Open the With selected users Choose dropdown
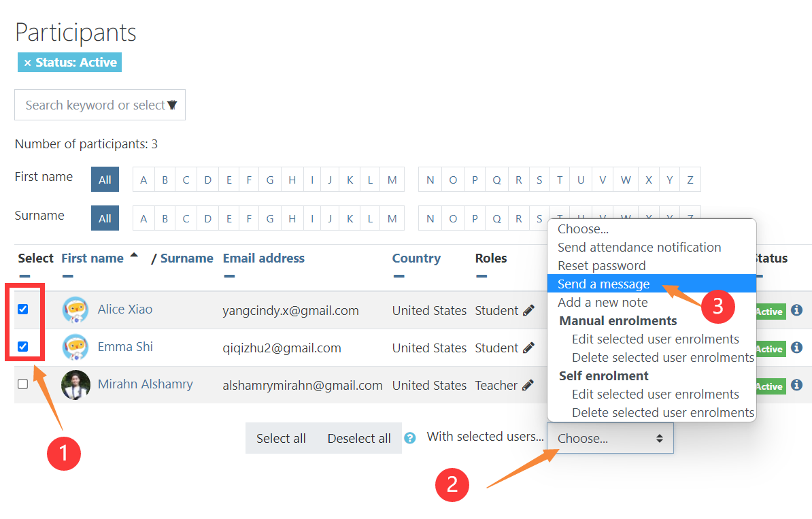Image resolution: width=812 pixels, height=519 pixels. (609, 439)
